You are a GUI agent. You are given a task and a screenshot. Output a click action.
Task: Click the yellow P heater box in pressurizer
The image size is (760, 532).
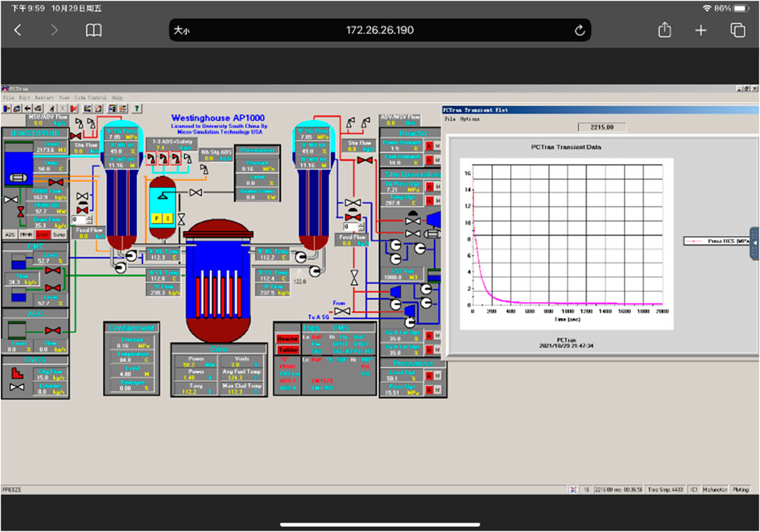pyautogui.click(x=156, y=218)
